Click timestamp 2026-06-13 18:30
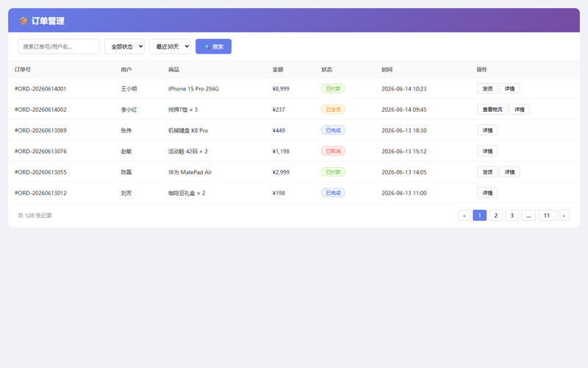The width and height of the screenshot is (588, 368). point(404,130)
